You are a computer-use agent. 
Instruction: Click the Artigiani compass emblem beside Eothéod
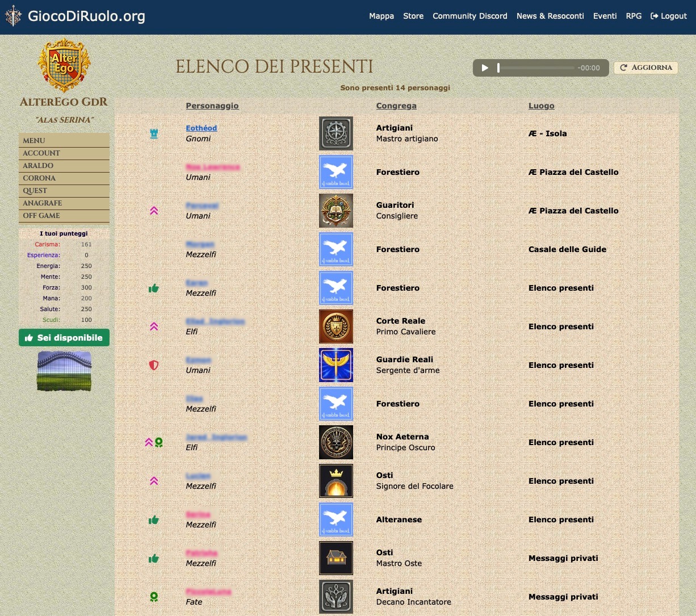coord(336,133)
